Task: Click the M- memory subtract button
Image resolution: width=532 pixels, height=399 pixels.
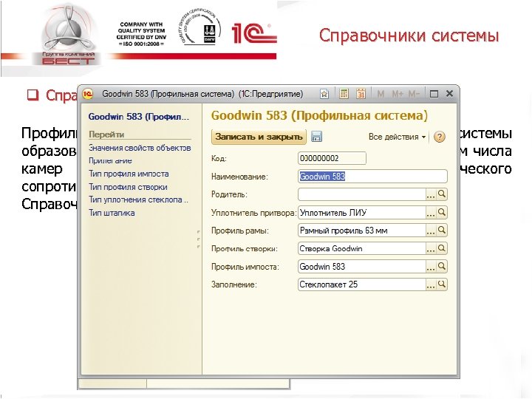Action: 414,94
